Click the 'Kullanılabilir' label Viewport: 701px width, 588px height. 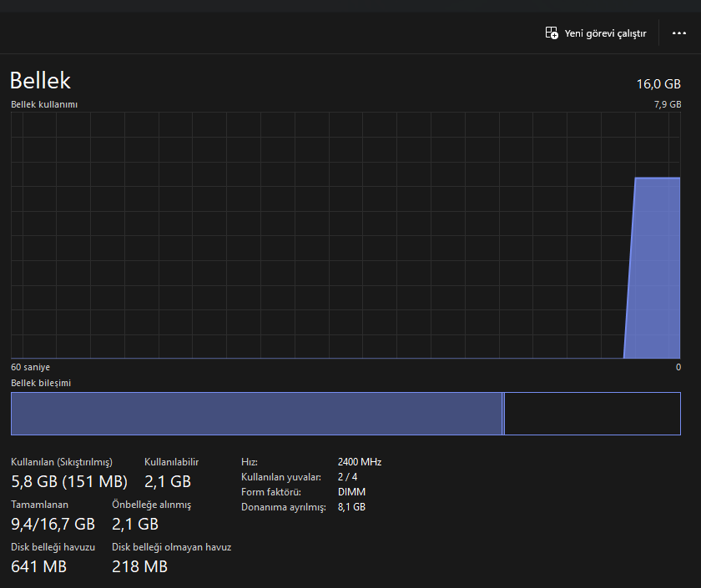171,462
